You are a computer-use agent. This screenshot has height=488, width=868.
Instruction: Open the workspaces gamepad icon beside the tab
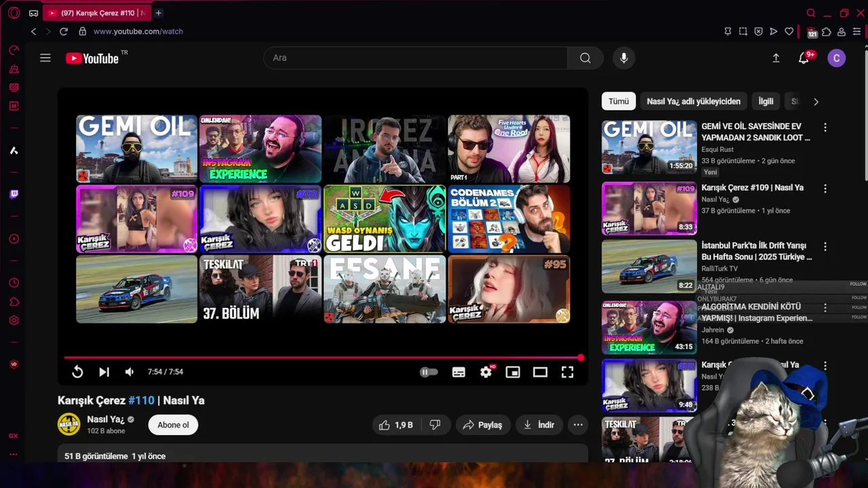33,13
